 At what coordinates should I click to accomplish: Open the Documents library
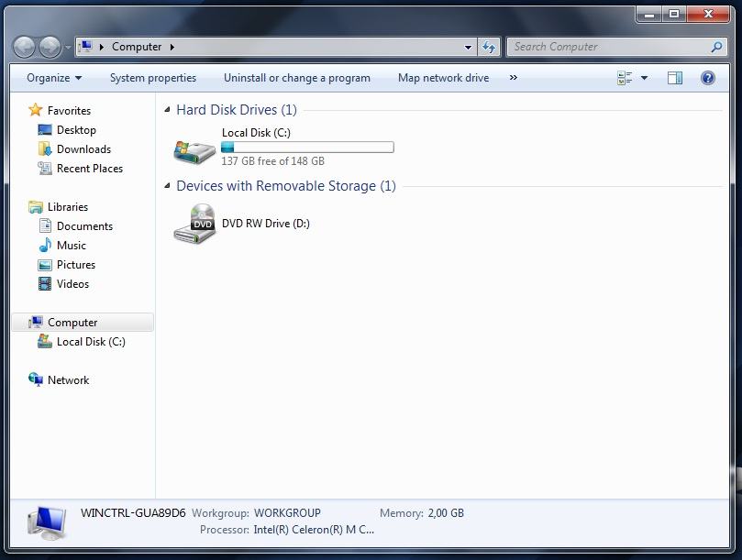(x=84, y=226)
